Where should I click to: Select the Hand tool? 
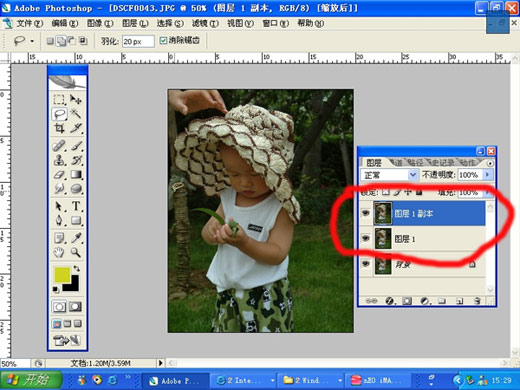pyautogui.click(x=59, y=252)
